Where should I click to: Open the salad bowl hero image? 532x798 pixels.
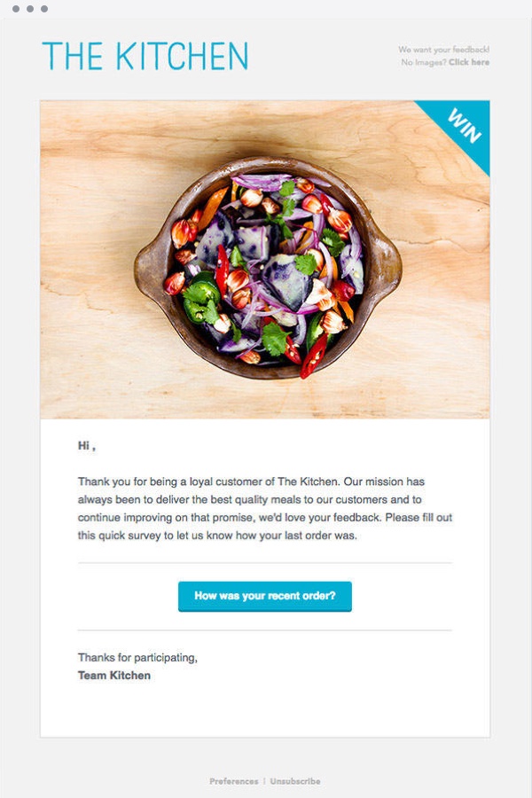(265, 260)
